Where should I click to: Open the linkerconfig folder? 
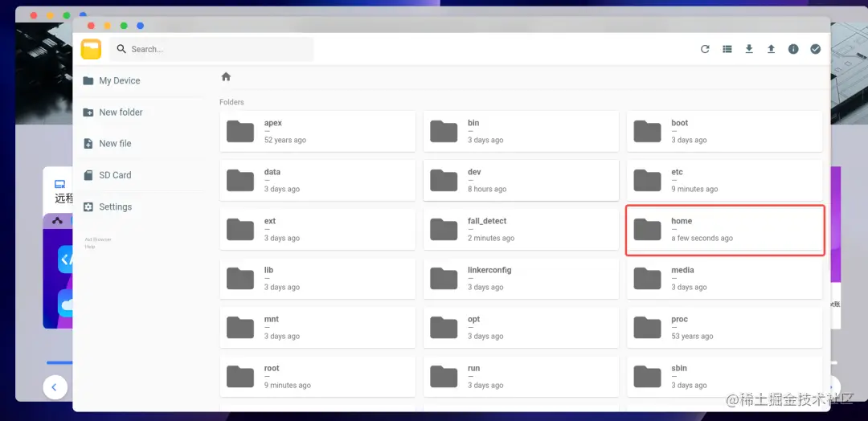[521, 279]
